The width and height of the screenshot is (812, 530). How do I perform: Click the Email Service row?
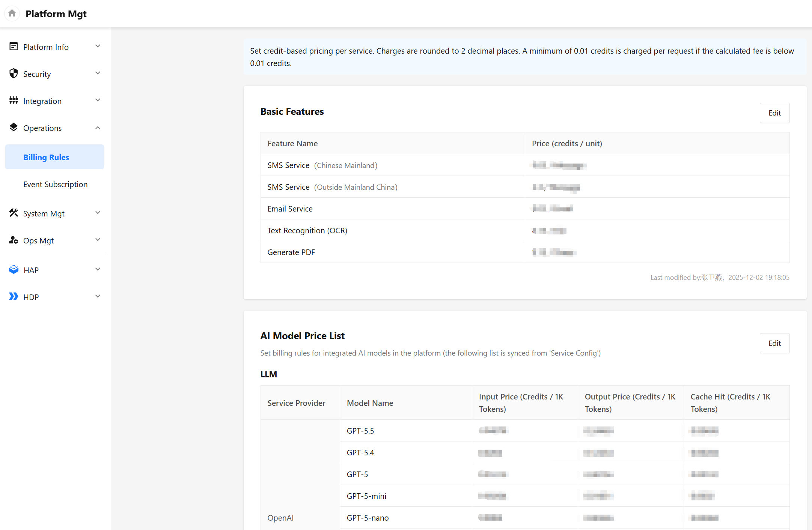(x=525, y=209)
